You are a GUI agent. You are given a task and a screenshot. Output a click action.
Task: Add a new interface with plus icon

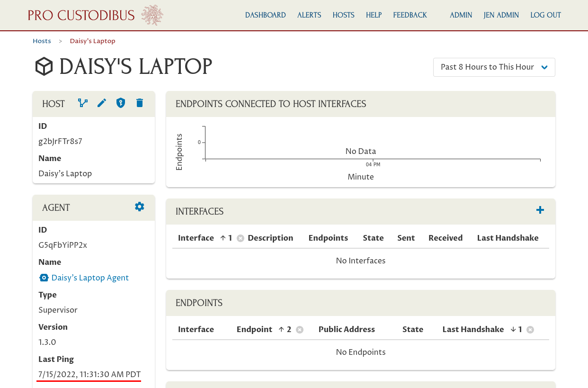pyautogui.click(x=540, y=210)
